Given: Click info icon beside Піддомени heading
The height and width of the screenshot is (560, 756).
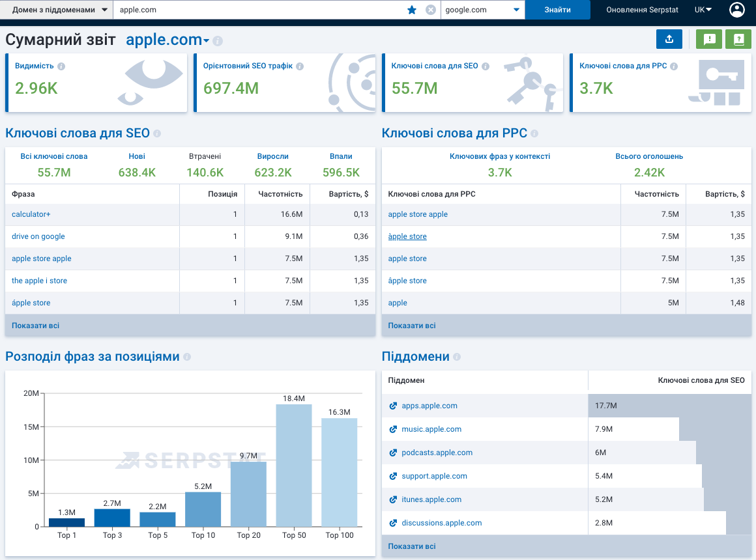Looking at the screenshot, I should pos(457,357).
